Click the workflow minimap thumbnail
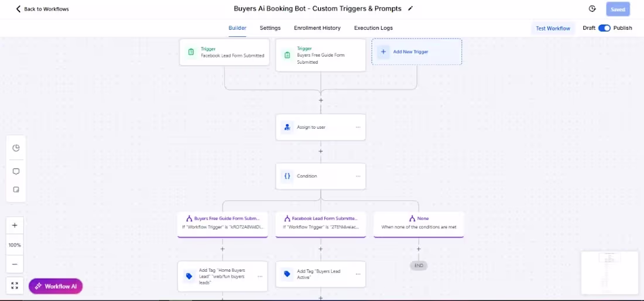Screen dimensions: 644x301 coord(609,273)
